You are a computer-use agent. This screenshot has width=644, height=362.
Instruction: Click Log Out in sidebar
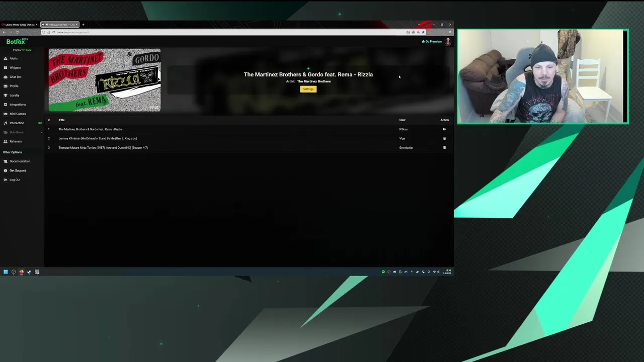[15, 179]
